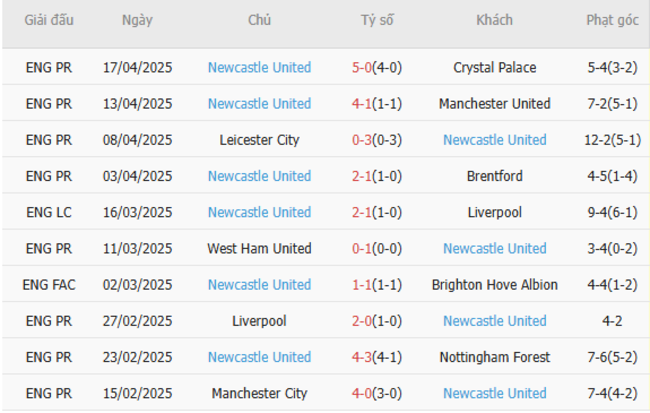Viewport: 650px width, 413px height.
Task: Select Leicester City in the home column
Action: coord(259,140)
